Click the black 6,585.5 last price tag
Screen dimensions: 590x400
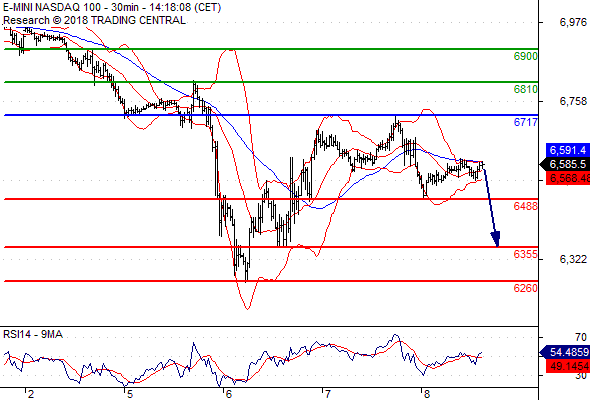click(x=565, y=164)
